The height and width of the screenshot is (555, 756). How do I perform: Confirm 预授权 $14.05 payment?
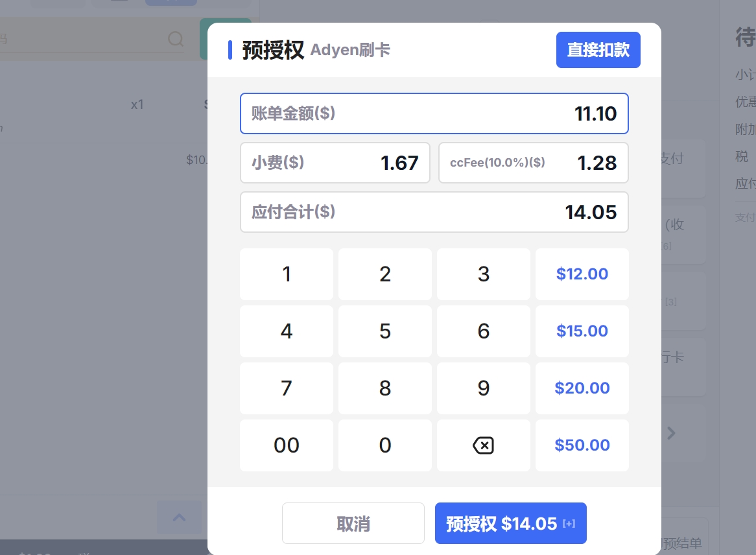(x=510, y=523)
